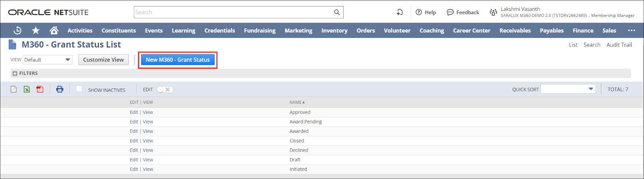Print the grant status list

[x=60, y=89]
